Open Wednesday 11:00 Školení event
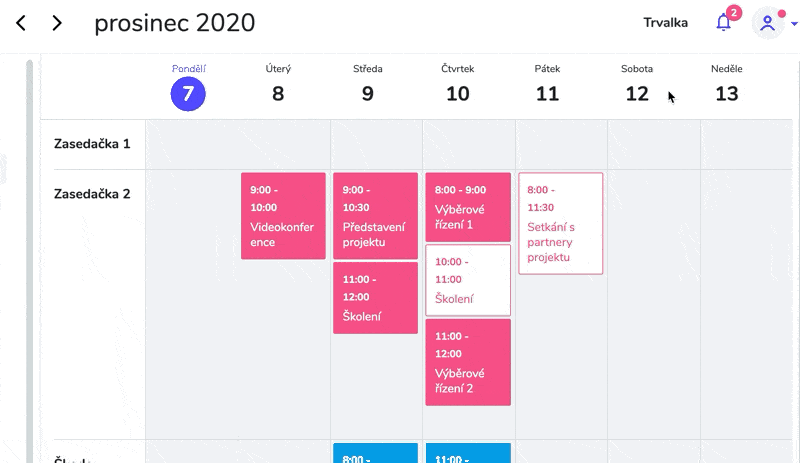The width and height of the screenshot is (800, 463). tap(375, 298)
